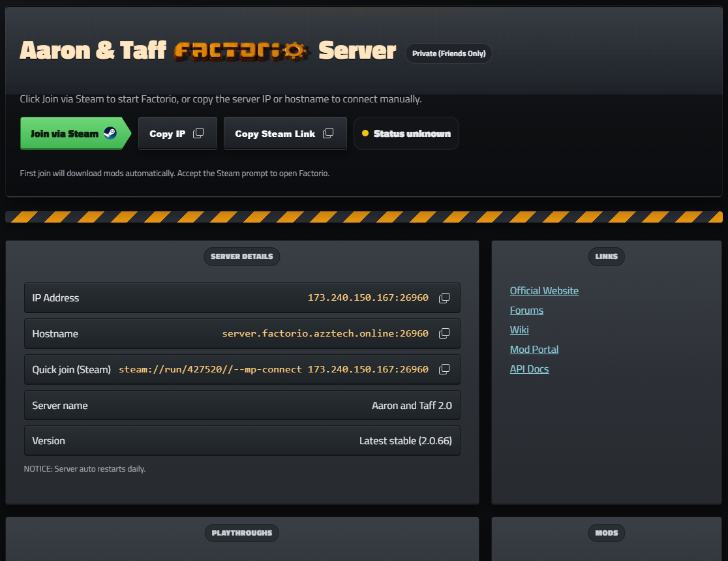
Task: Visit the Forums link
Action: click(526, 311)
